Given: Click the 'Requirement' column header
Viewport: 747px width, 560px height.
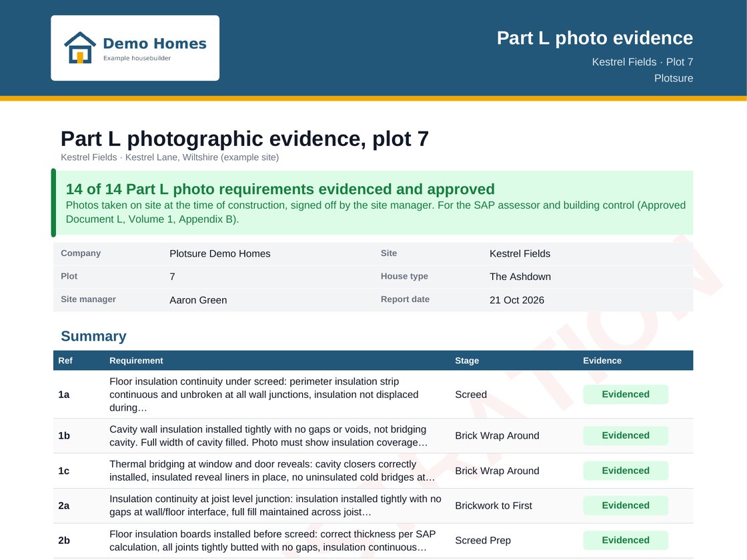Looking at the screenshot, I should click(x=136, y=361).
